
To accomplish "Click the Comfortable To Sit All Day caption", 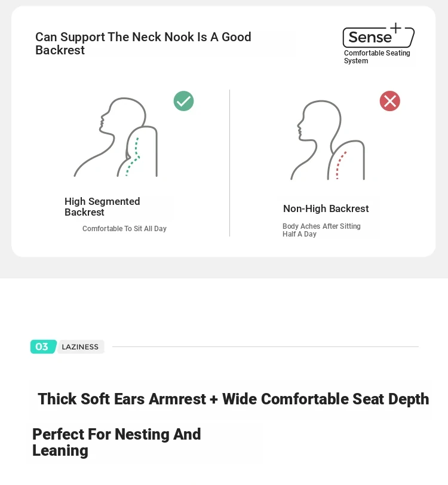I will point(124,229).
